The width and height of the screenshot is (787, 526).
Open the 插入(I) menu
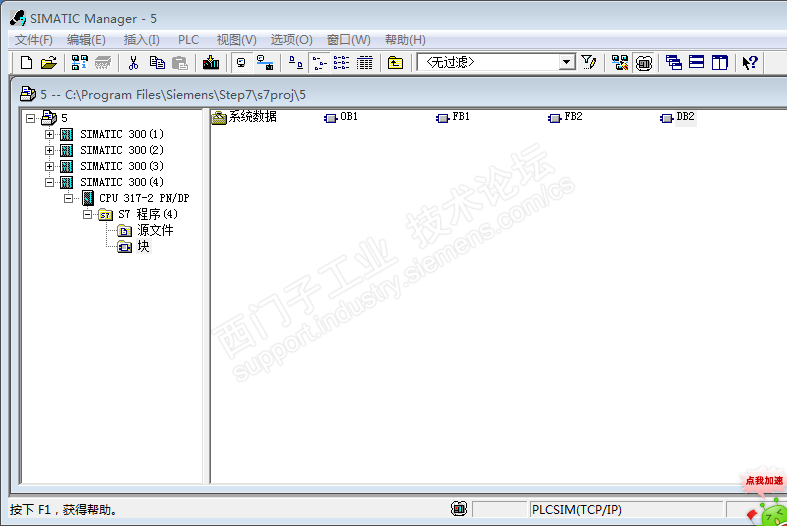(x=142, y=40)
